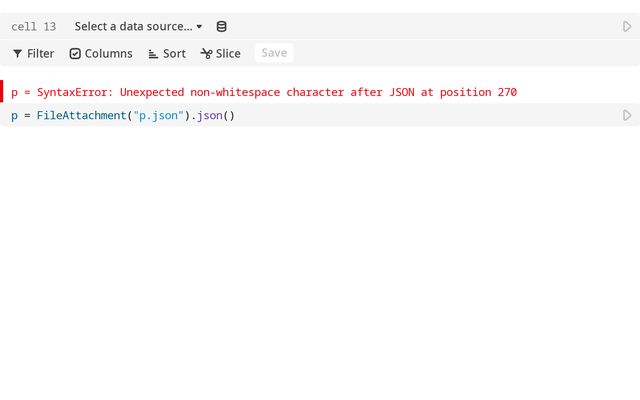The image size is (640, 400).
Task: Open the Filter menu label
Action: coord(41,54)
